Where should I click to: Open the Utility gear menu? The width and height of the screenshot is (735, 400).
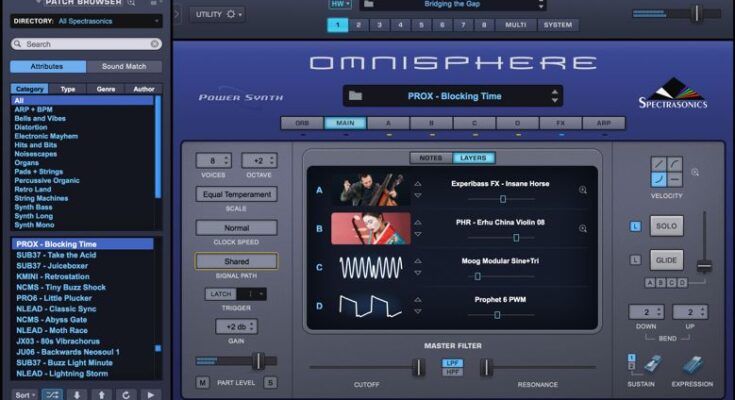(218, 14)
